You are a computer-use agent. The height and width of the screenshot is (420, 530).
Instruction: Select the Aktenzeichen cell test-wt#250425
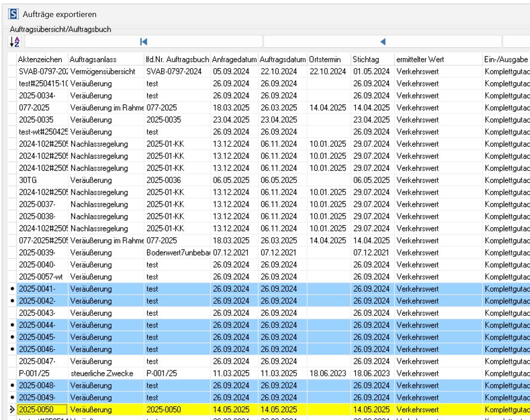click(x=43, y=132)
